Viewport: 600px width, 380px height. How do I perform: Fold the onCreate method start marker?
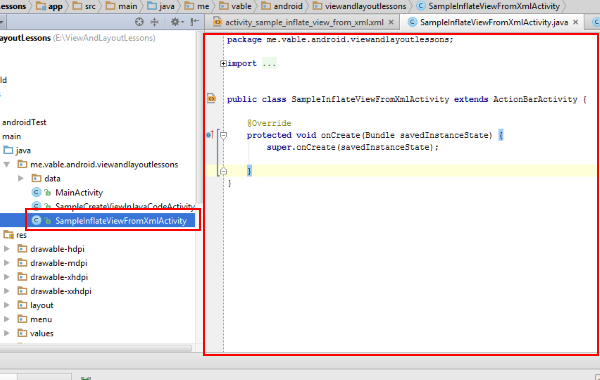[x=223, y=135]
